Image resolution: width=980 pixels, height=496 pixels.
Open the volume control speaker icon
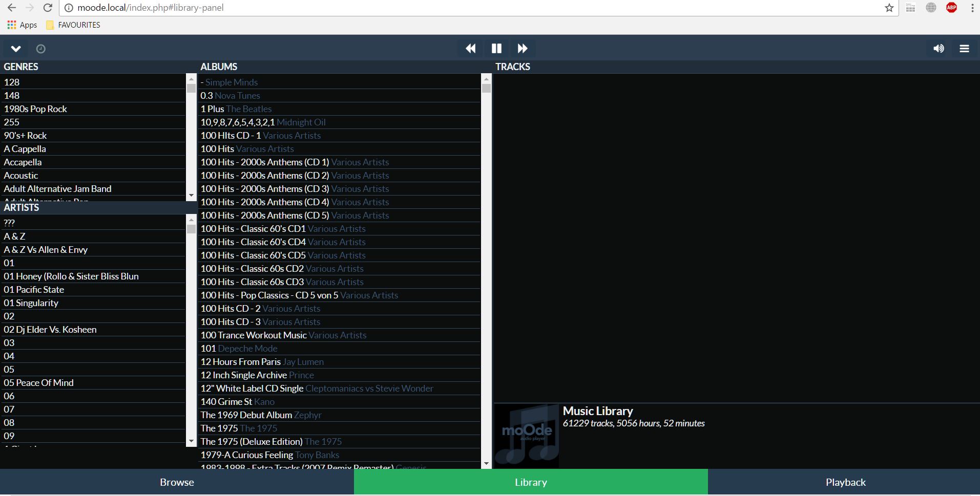(939, 49)
